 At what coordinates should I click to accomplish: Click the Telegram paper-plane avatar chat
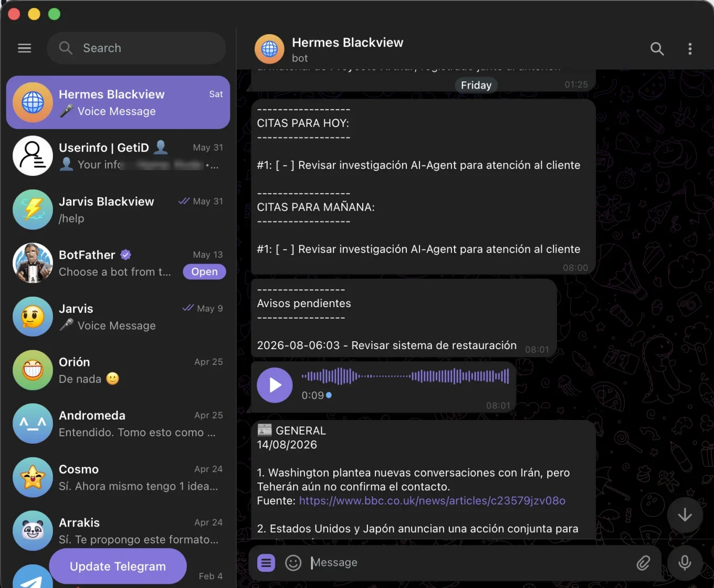tap(33, 576)
